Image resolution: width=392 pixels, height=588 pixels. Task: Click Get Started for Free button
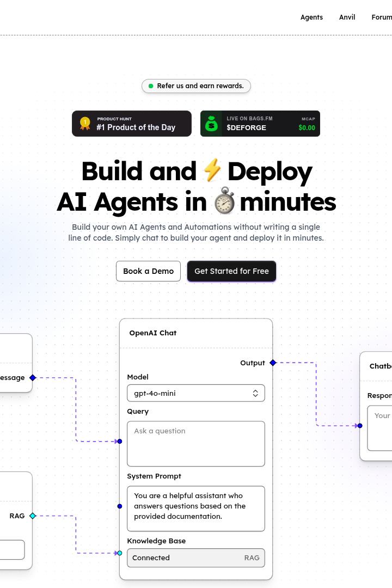click(231, 271)
